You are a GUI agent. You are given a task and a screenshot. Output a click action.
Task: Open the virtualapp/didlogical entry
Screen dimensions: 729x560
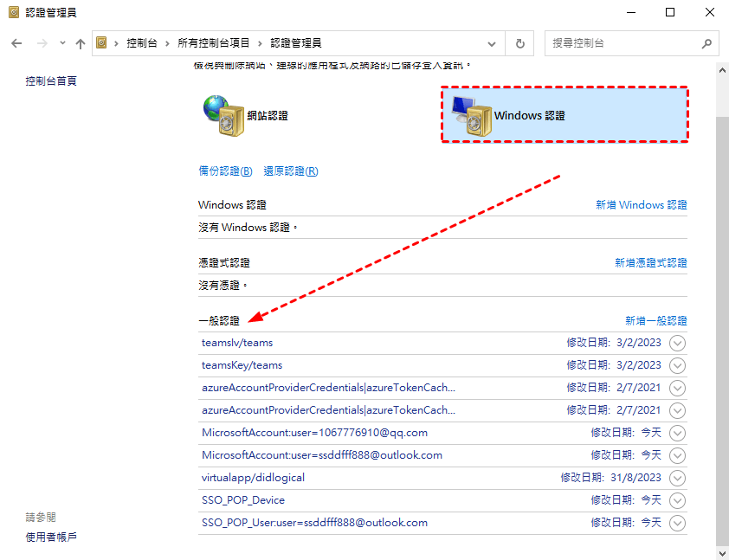[x=253, y=478]
